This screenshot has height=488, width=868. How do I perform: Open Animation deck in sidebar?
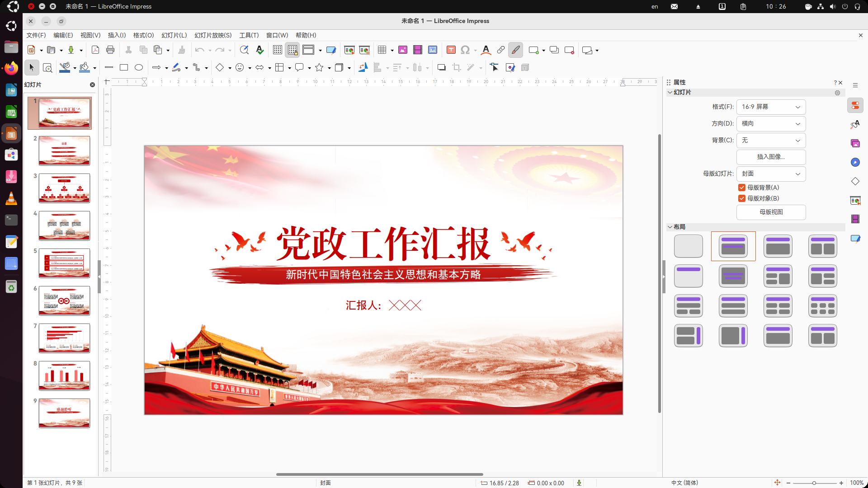(x=855, y=219)
